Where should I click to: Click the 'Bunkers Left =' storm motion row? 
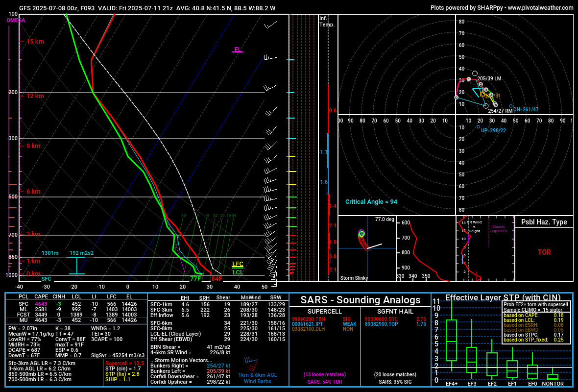click(x=190, y=371)
